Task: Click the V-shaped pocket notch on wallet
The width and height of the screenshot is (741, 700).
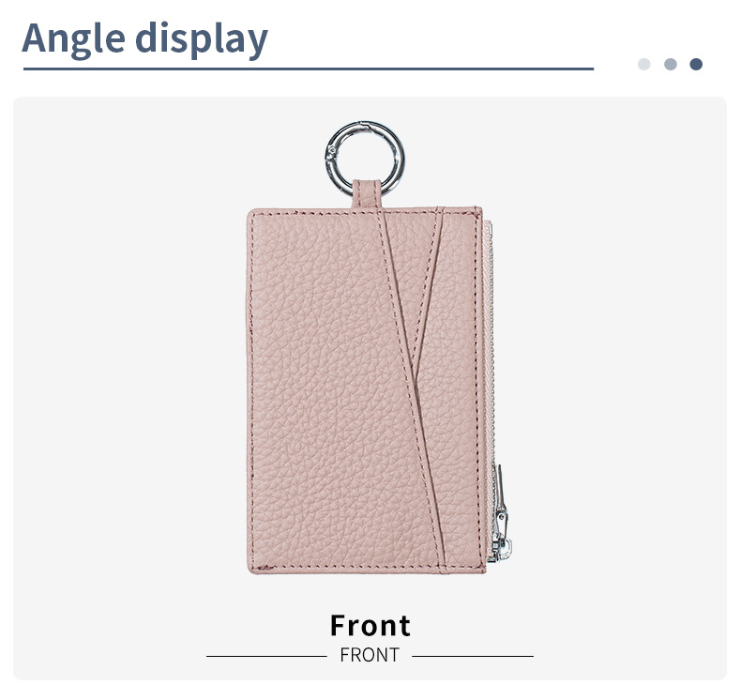Action: click(416, 372)
